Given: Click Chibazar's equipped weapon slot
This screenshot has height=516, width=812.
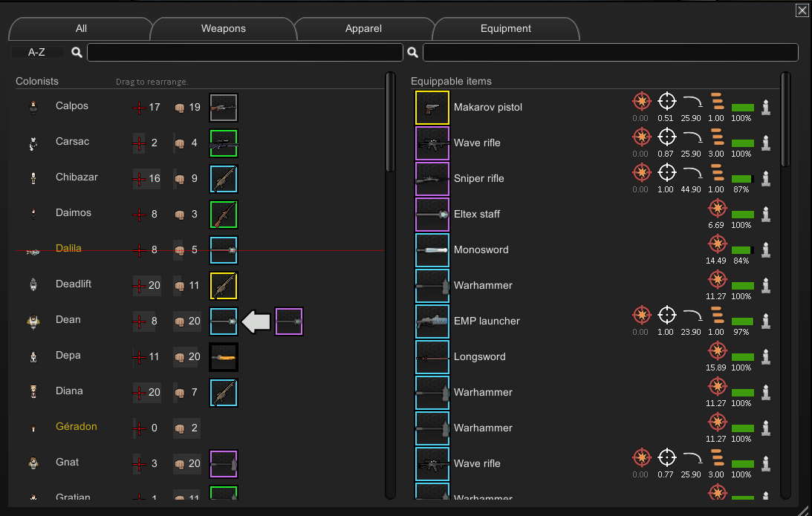Looking at the screenshot, I should pyautogui.click(x=224, y=178).
